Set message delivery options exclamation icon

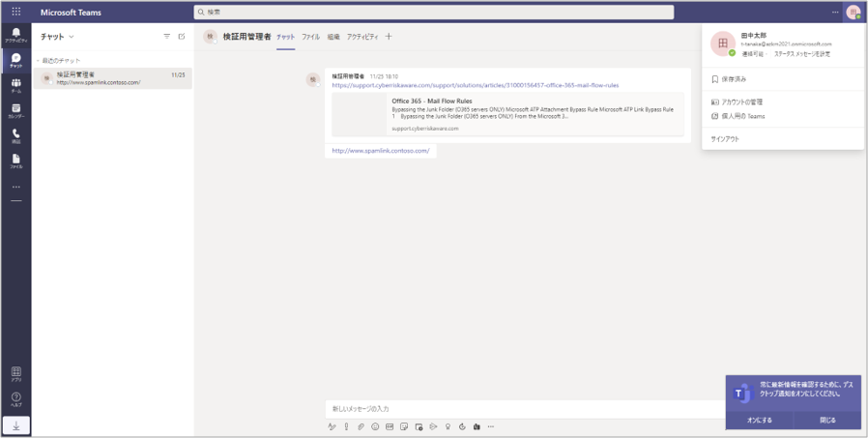346,426
